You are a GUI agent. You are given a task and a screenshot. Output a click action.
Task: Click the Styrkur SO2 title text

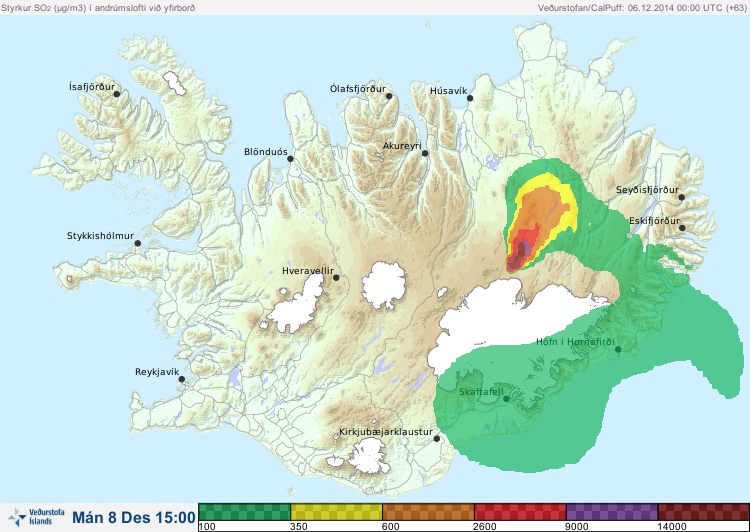coord(98,8)
